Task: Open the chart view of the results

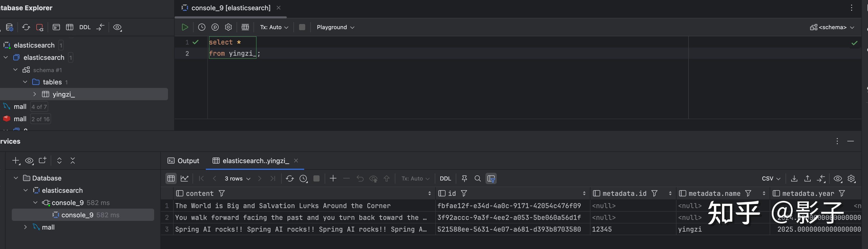Action: coord(184,179)
